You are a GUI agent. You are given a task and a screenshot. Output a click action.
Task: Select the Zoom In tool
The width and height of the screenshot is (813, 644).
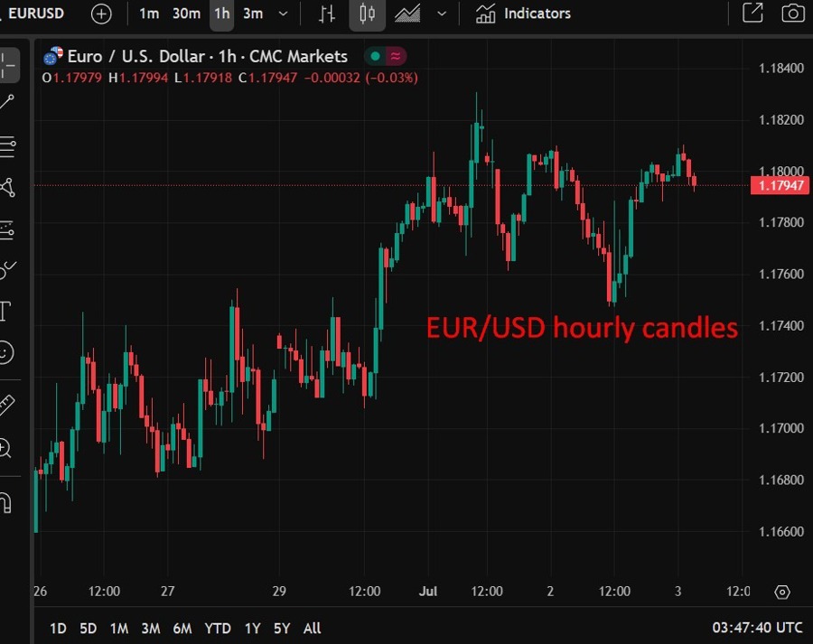coord(9,449)
